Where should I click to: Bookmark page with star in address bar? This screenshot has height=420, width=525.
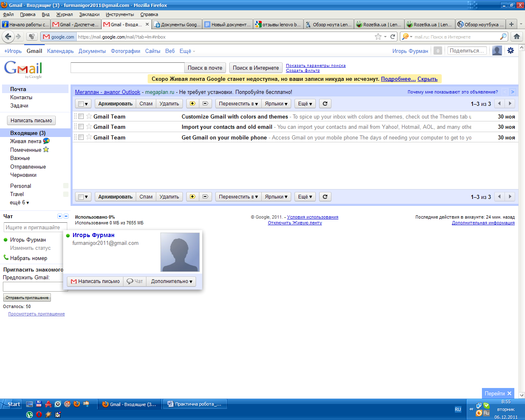coord(378,37)
